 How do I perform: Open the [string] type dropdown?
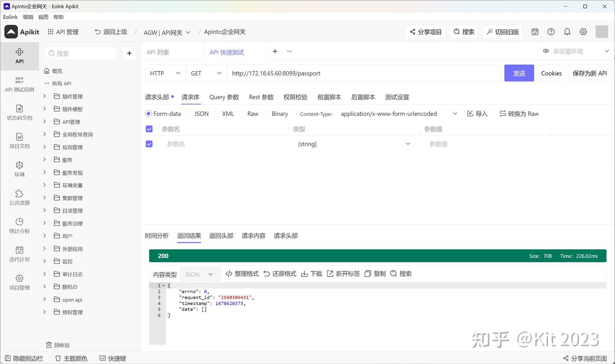(354, 144)
